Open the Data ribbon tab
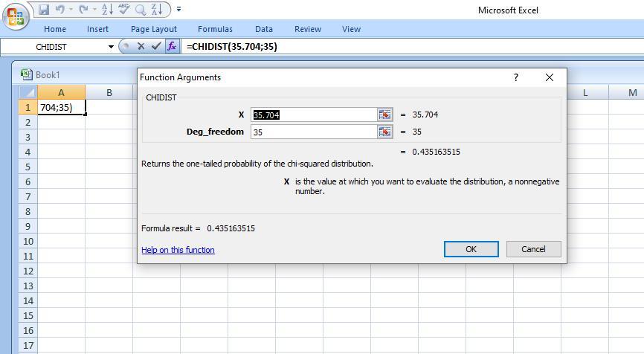This screenshot has width=644, height=354. (x=264, y=29)
